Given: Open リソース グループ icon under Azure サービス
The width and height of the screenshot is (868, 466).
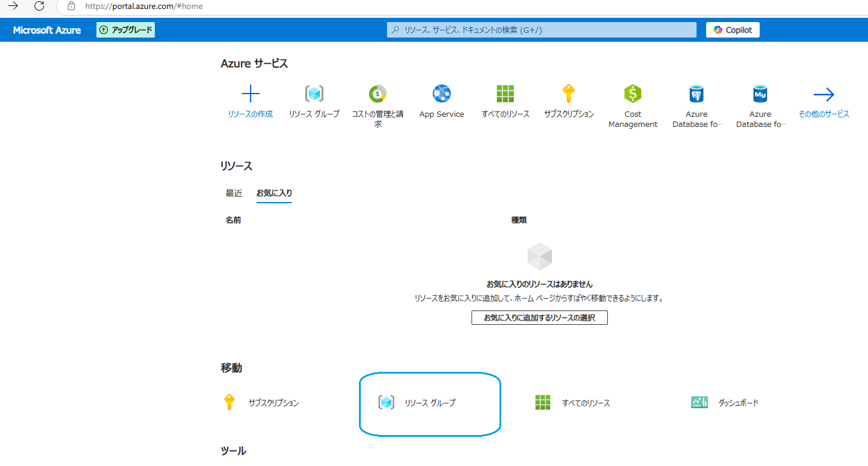Looking at the screenshot, I should [x=314, y=94].
